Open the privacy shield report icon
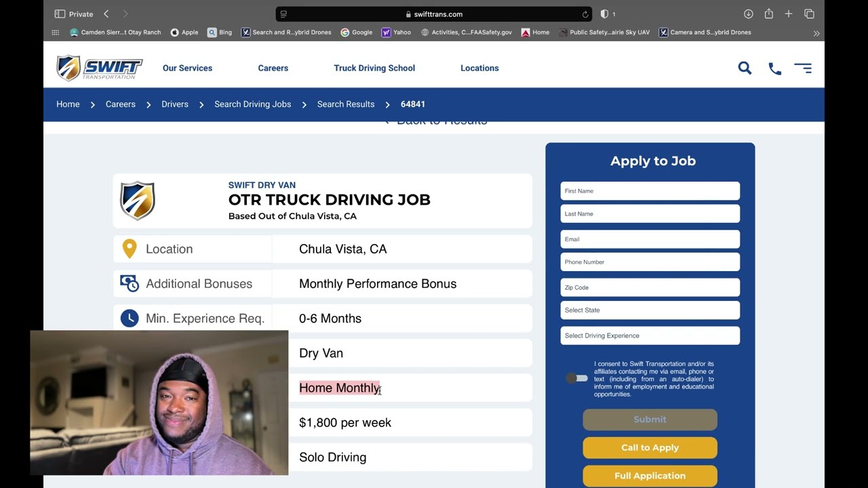This screenshot has height=488, width=868. pyautogui.click(x=604, y=14)
